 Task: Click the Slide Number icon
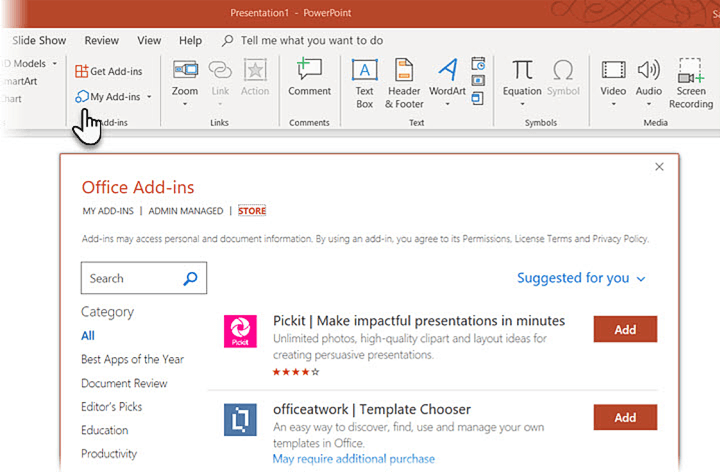[x=478, y=81]
